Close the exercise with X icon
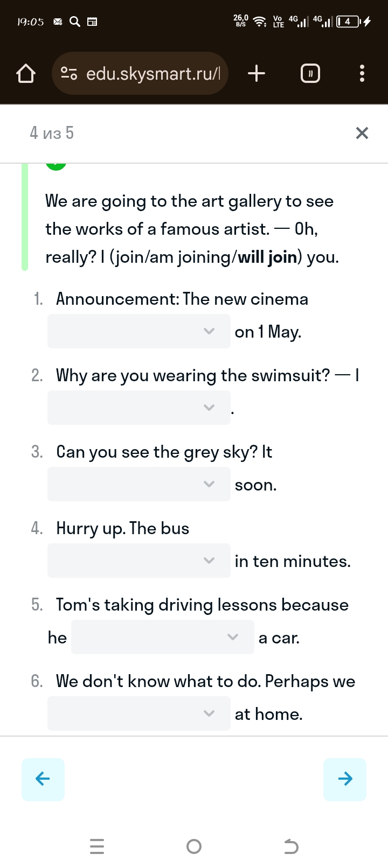The image size is (388, 868). pos(362,133)
